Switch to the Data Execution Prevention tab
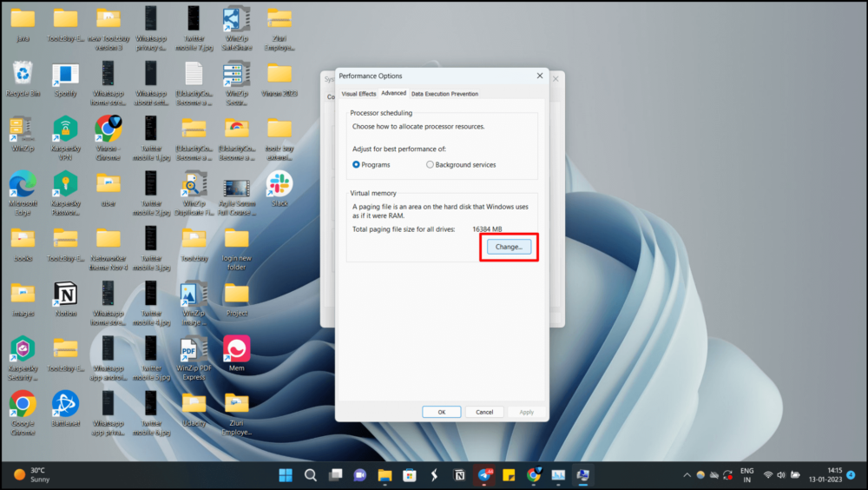Viewport: 868px width, 490px height. tap(444, 94)
